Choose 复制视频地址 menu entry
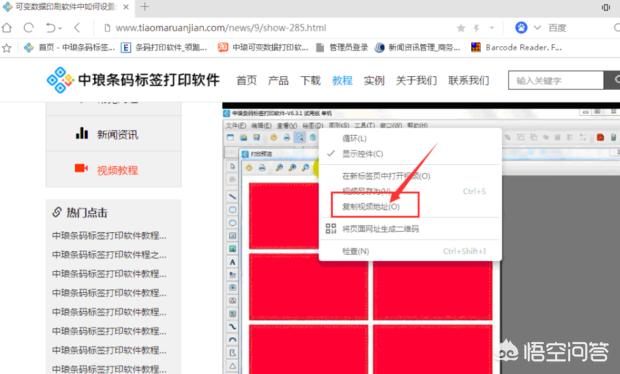Screen dimensions: 620x374 (410, 207)
